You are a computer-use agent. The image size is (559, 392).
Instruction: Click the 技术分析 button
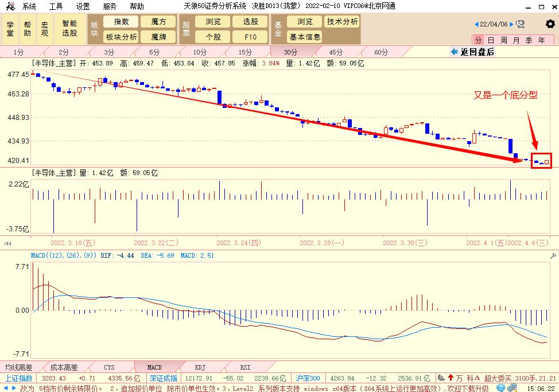342,22
